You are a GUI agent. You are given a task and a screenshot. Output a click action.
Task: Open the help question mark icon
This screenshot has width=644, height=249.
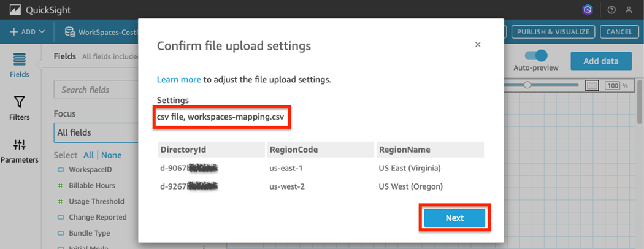tap(611, 10)
